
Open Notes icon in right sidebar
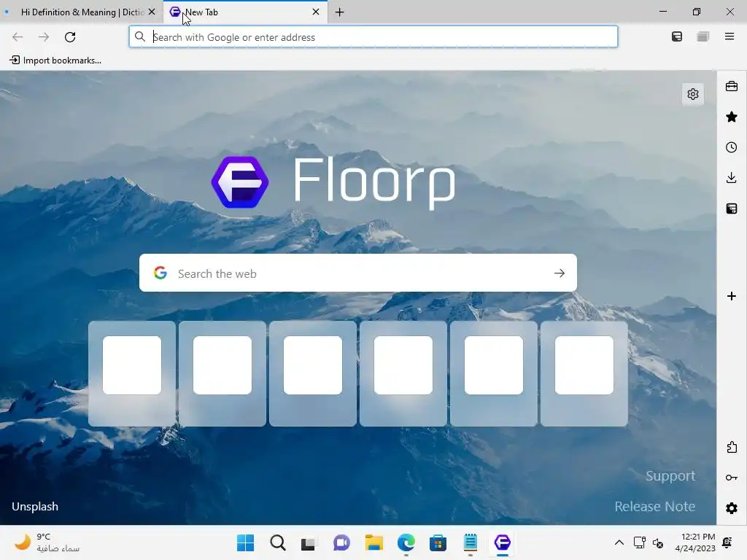click(731, 209)
